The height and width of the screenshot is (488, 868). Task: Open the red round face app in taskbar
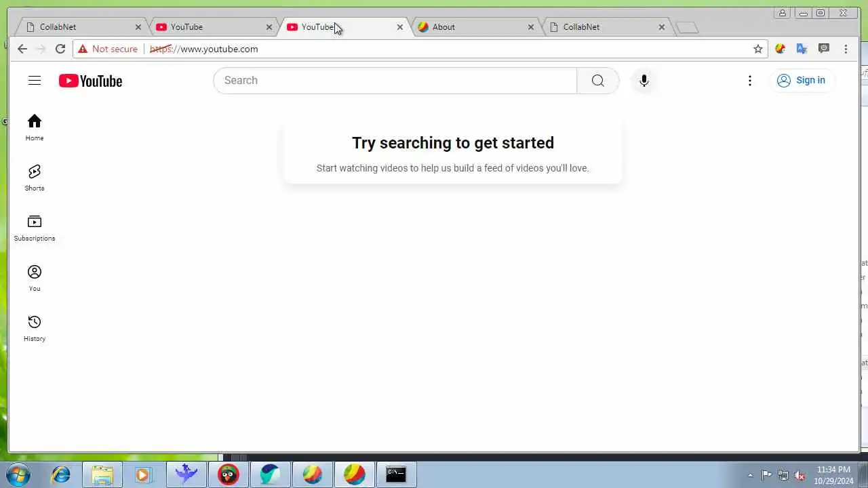tap(229, 474)
